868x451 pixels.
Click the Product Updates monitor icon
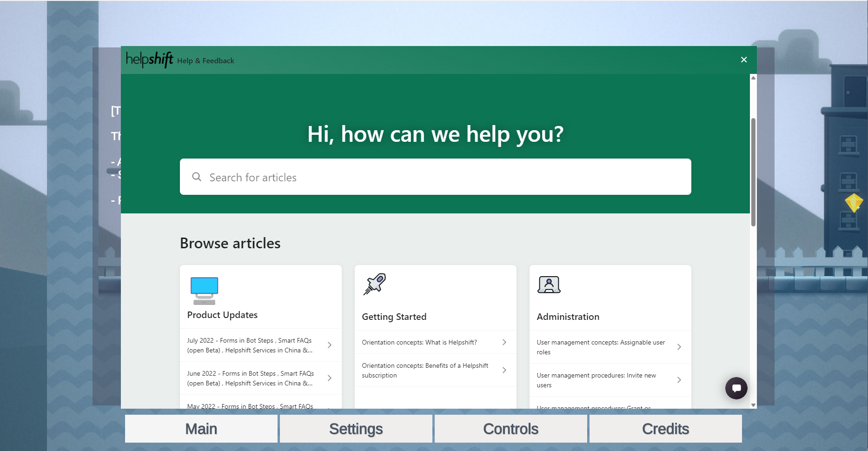pyautogui.click(x=204, y=291)
